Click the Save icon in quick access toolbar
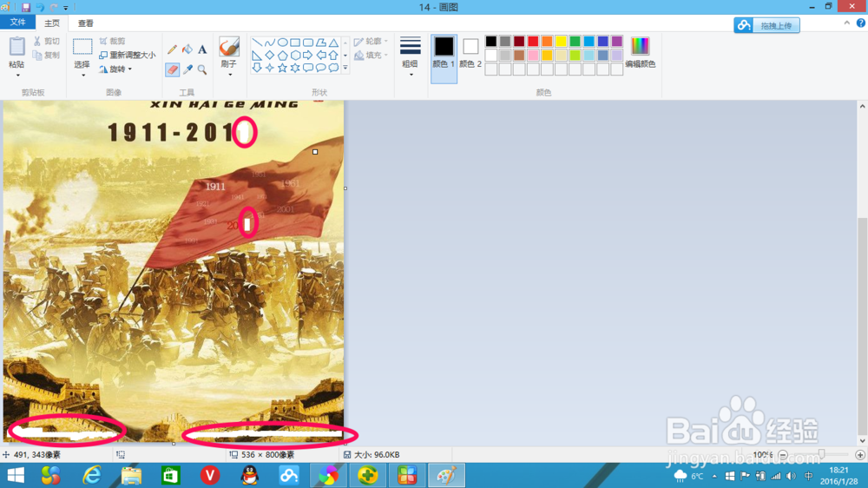The width and height of the screenshot is (868, 488). click(25, 7)
